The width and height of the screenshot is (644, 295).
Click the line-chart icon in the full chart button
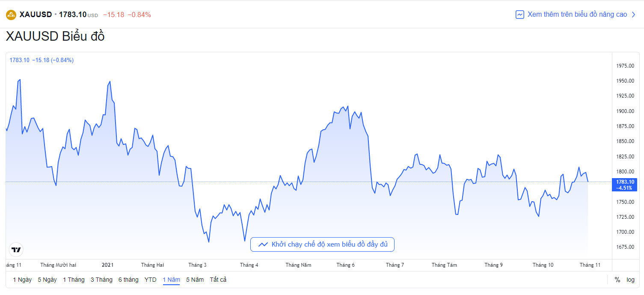pos(263,244)
